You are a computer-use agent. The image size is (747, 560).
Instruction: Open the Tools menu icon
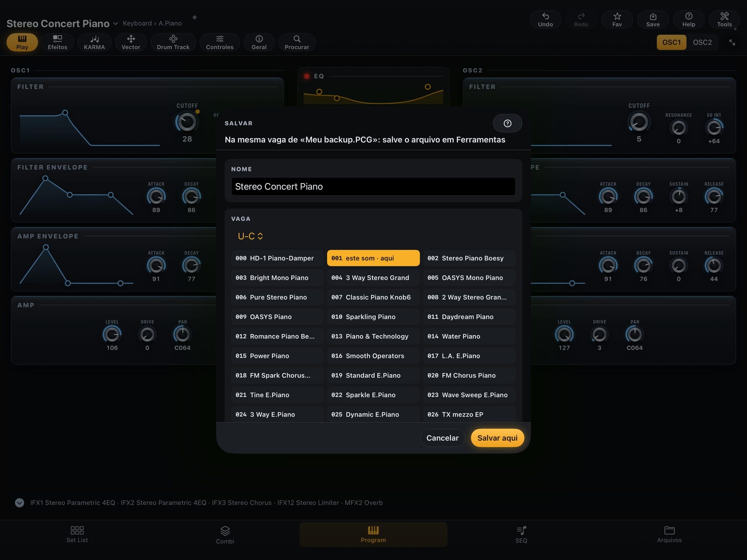point(724,19)
